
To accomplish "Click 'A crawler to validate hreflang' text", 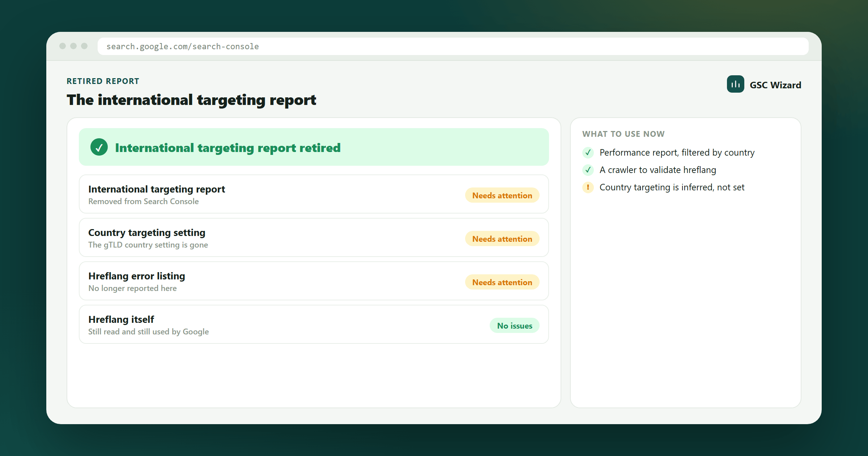I will coord(658,170).
